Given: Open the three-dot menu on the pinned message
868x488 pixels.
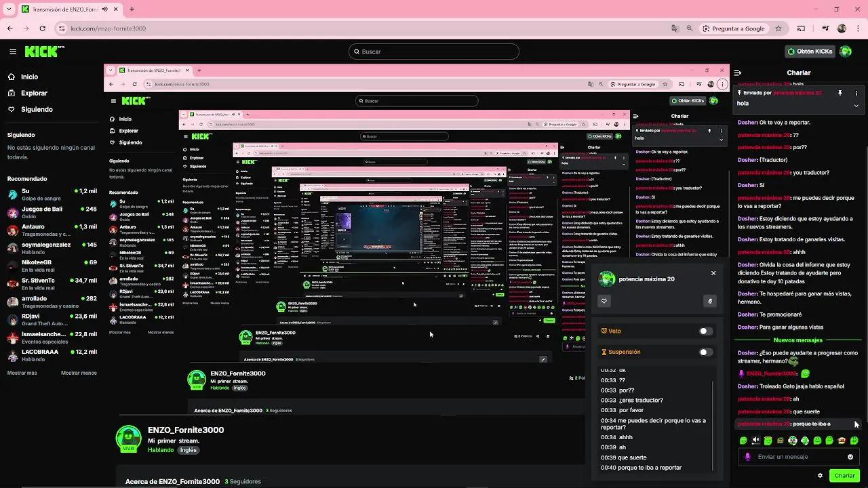Looking at the screenshot, I should [856, 93].
